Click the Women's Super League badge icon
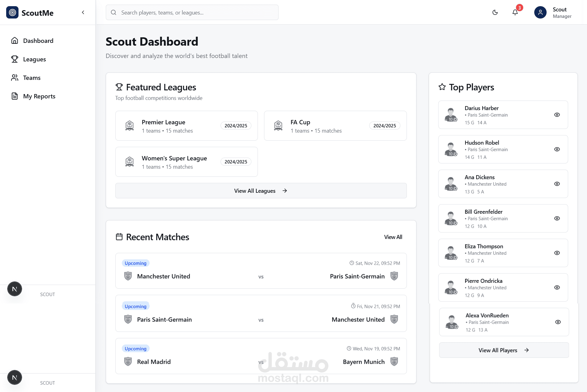The image size is (587, 392). pyautogui.click(x=130, y=162)
